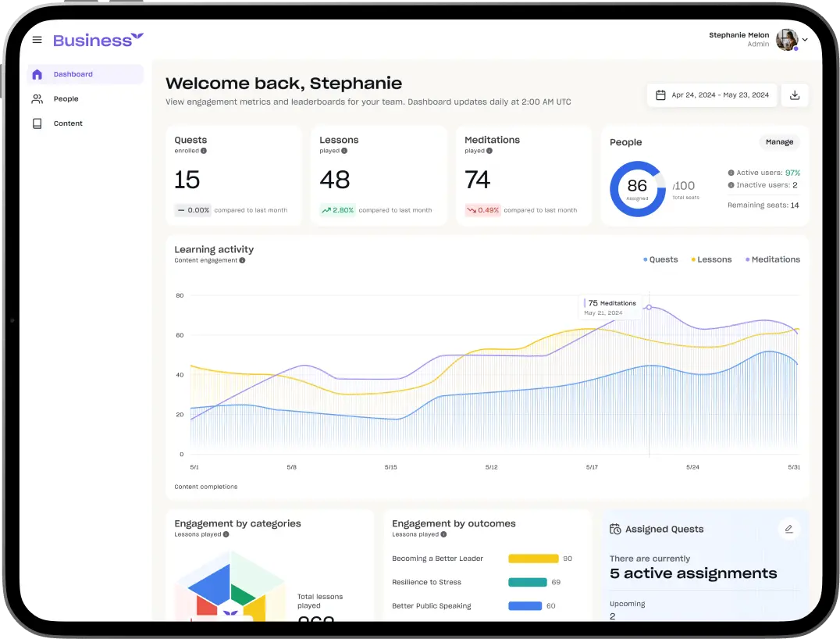The height and width of the screenshot is (639, 840).
Task: Click the yellow Becoming a Better Leader bar
Action: (533, 559)
